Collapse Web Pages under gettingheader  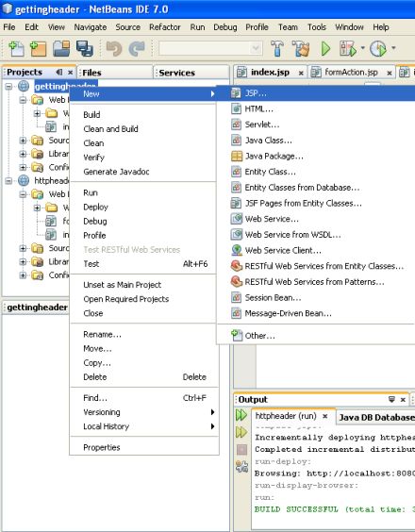click(x=23, y=100)
